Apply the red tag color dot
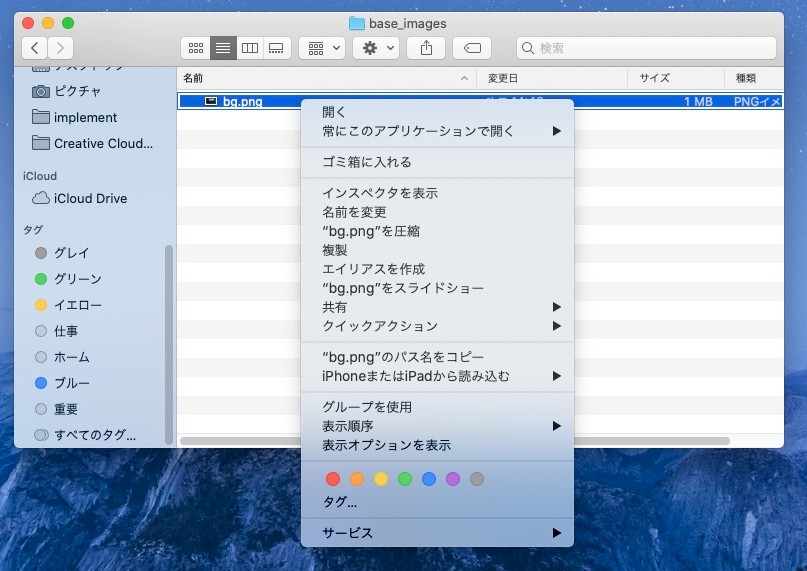Viewport: 807px width, 571px height. pyautogui.click(x=333, y=479)
